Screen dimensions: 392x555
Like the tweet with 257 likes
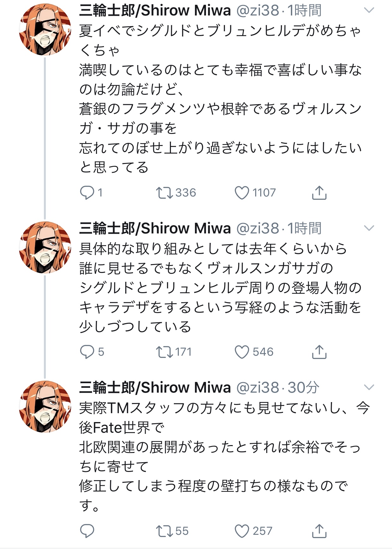[242, 531]
